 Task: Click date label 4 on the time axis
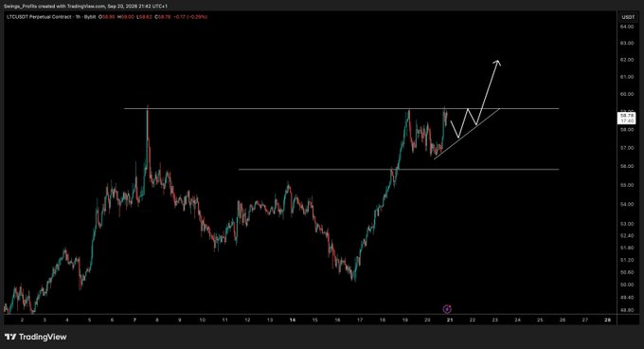67,320
